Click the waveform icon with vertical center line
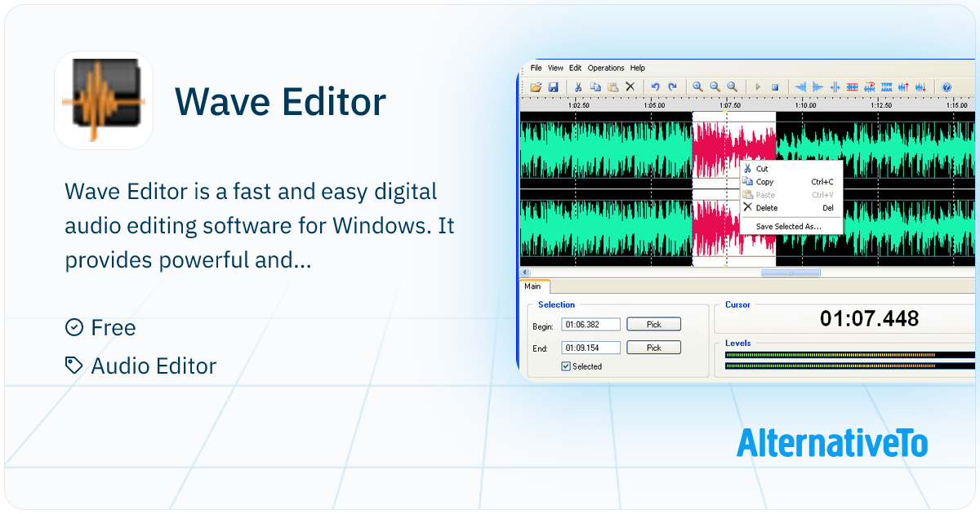This screenshot has width=980, height=514. point(835,87)
